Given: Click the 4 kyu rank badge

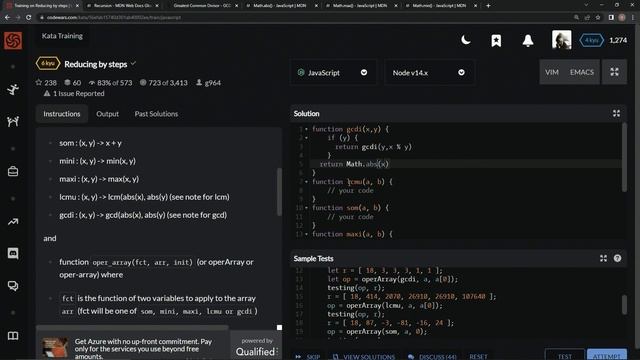Looking at the screenshot, I should (x=591, y=40).
